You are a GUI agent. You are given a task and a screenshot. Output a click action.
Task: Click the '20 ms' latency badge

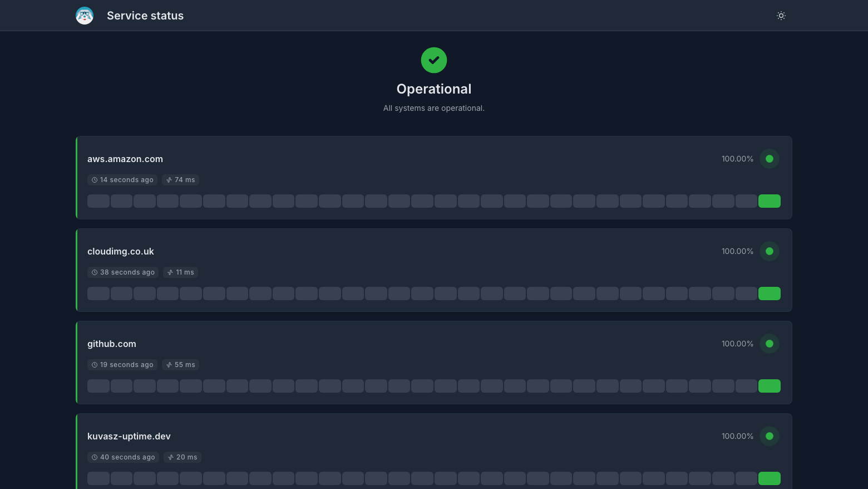pyautogui.click(x=183, y=457)
